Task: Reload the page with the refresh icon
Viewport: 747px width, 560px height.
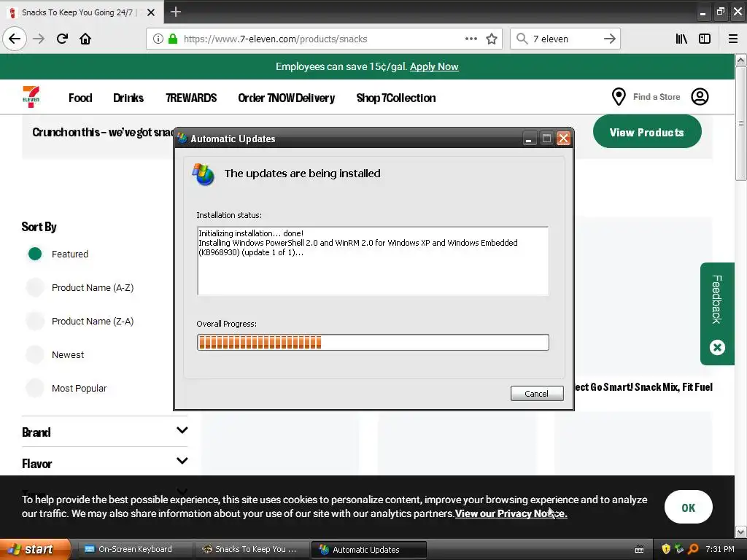Action: [x=62, y=39]
